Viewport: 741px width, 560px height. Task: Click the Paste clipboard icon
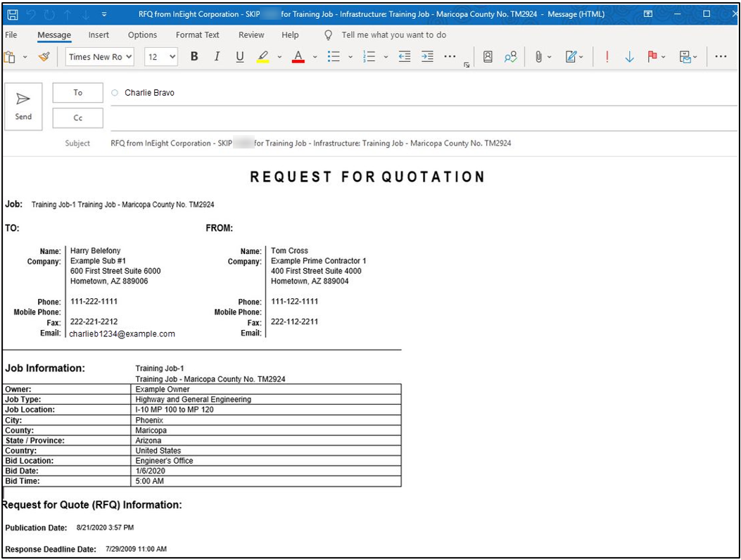[9, 57]
